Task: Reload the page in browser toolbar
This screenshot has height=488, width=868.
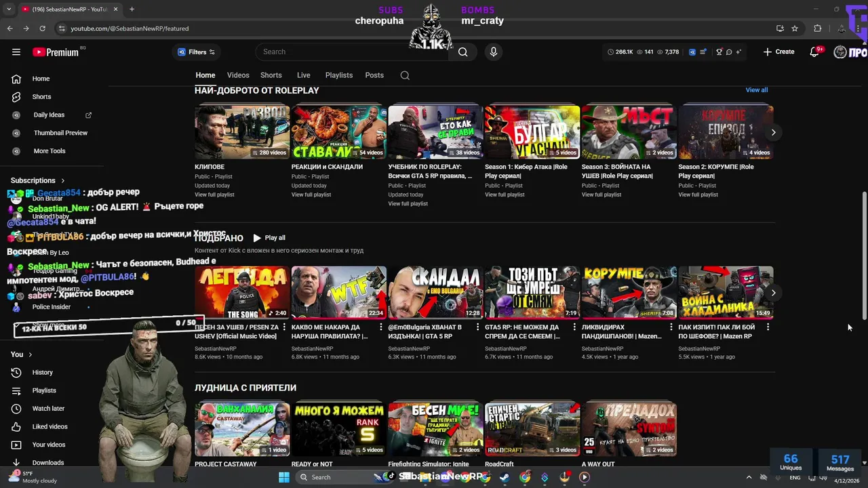Action: pos(42,28)
